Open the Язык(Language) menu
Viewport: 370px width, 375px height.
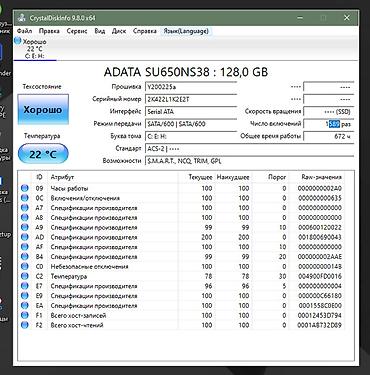[x=186, y=31]
